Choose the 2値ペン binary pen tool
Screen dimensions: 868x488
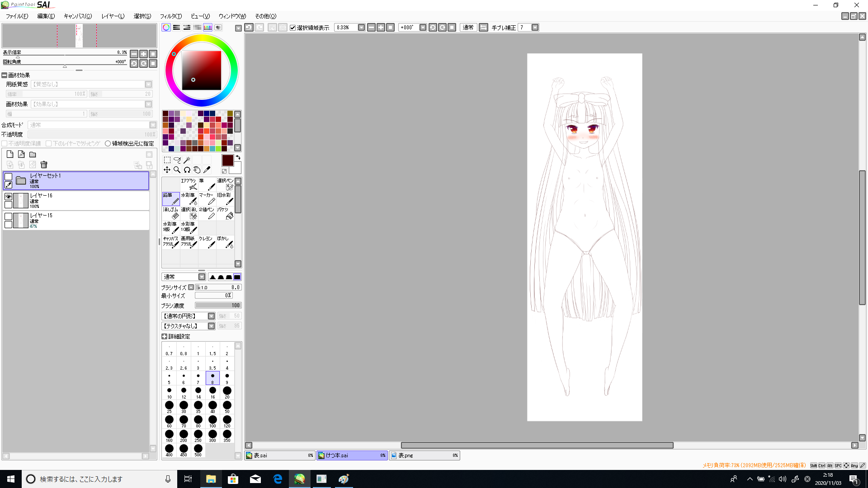207,213
